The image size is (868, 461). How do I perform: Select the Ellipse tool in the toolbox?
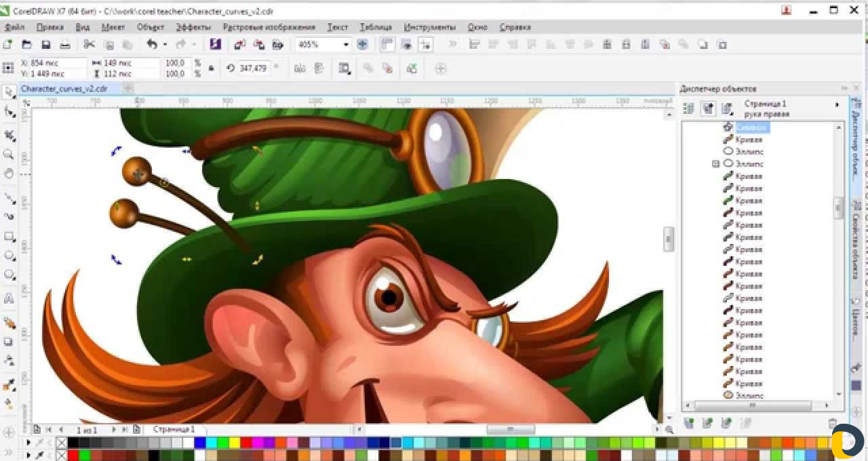pyautogui.click(x=9, y=256)
